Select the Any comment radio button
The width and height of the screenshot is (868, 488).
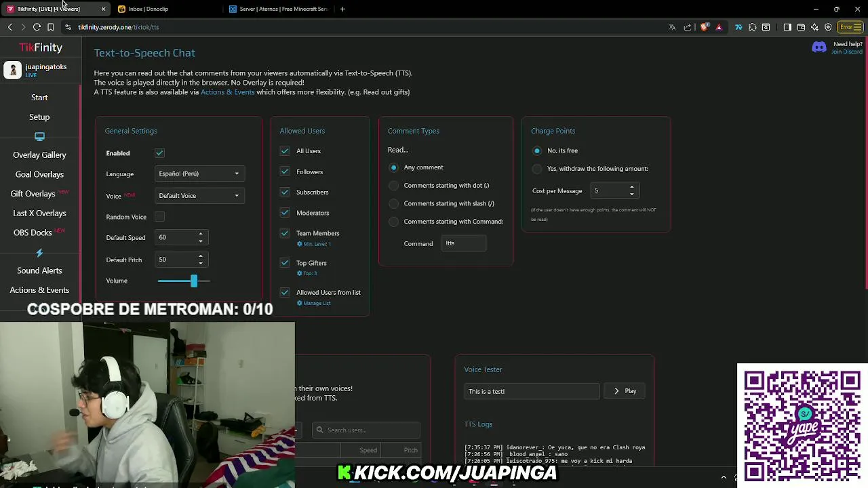point(393,167)
